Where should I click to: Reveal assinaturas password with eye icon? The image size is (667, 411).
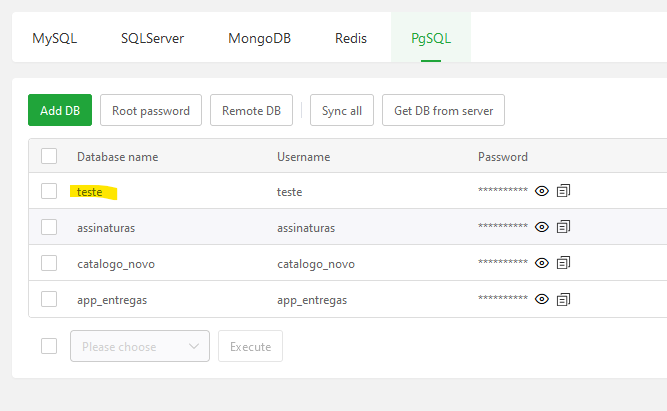[x=542, y=227]
